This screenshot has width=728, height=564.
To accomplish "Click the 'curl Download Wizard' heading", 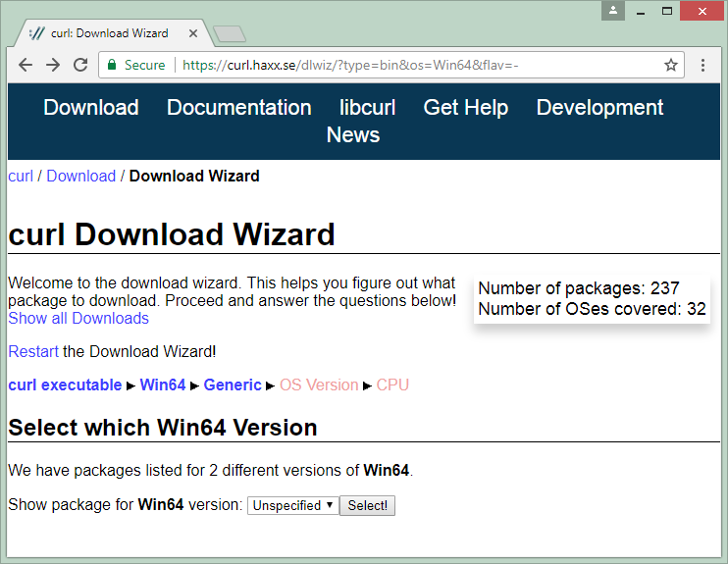I will click(x=172, y=234).
